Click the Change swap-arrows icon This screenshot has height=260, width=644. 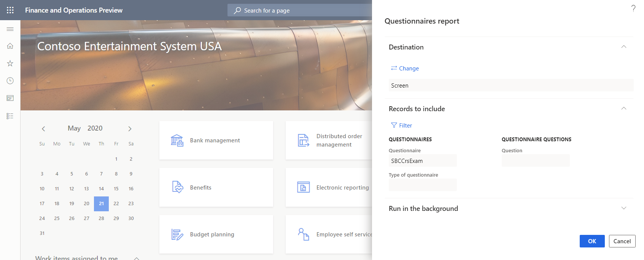[394, 68]
